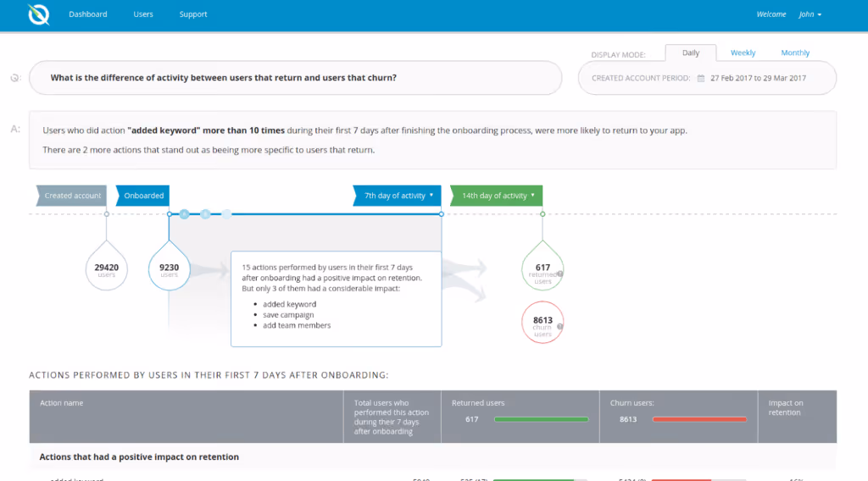
Task: Click the Action name column header
Action: (x=186, y=417)
